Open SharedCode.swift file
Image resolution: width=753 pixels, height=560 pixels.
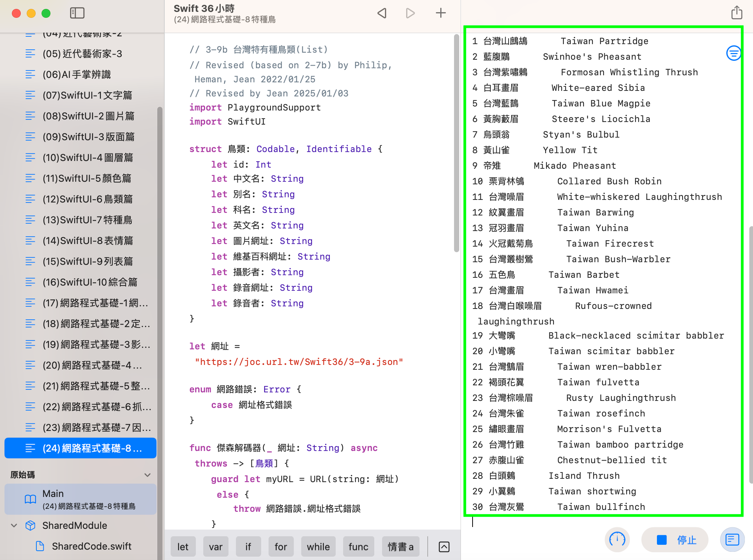91,546
